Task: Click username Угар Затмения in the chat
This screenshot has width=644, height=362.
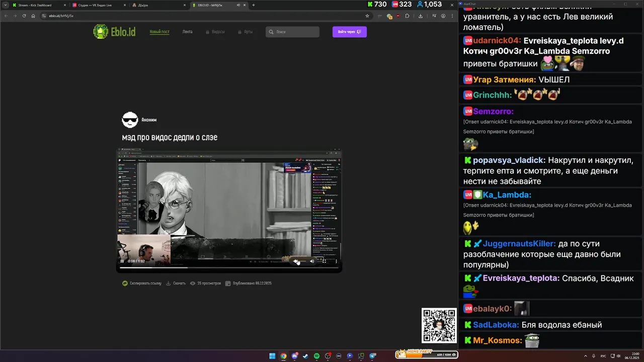Action: click(x=505, y=79)
